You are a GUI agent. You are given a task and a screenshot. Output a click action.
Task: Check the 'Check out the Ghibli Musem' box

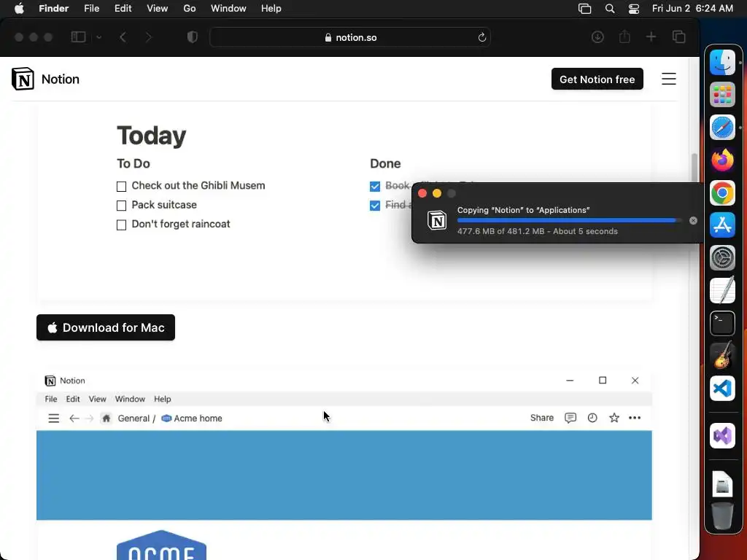click(122, 186)
